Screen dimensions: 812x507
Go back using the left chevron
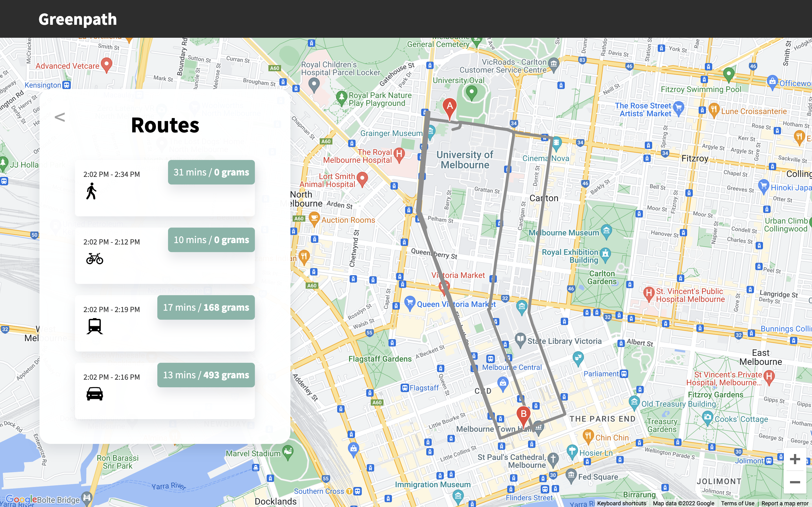[x=60, y=117]
